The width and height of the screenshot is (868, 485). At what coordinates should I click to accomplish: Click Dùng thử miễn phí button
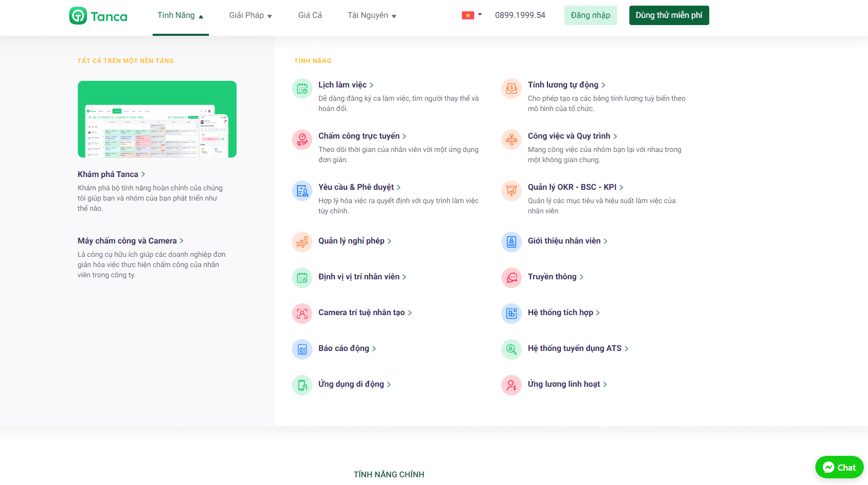[x=669, y=15]
